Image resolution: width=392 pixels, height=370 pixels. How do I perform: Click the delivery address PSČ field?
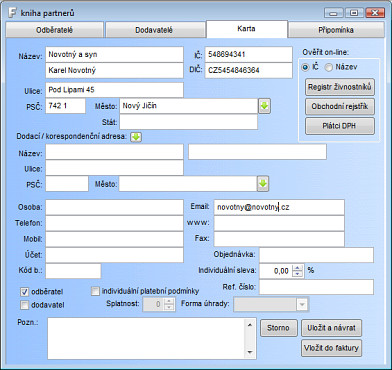(67, 184)
